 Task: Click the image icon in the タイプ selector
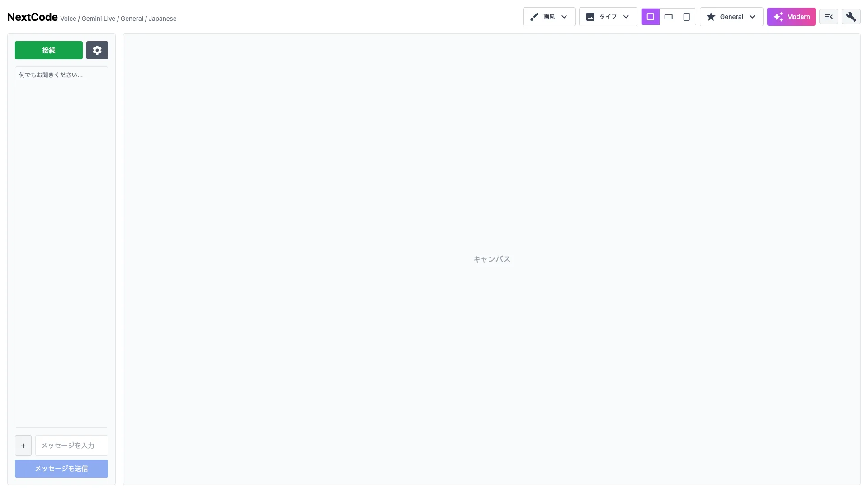coord(590,17)
